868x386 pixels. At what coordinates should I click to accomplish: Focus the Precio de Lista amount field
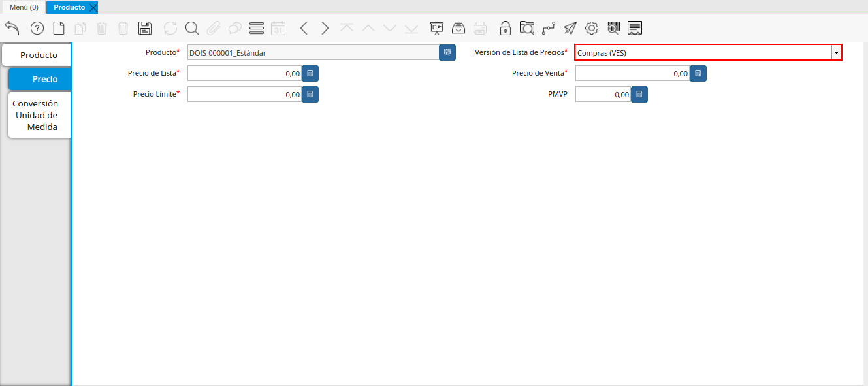tap(244, 74)
